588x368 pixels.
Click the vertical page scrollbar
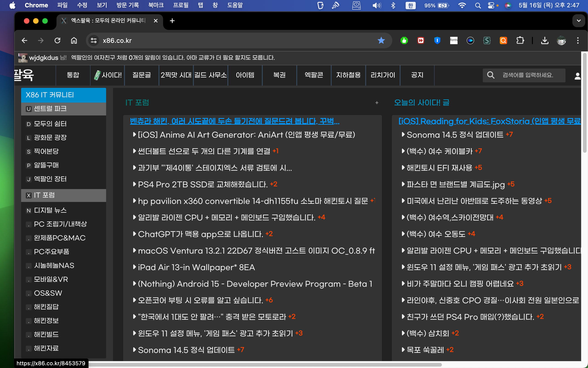(585, 103)
